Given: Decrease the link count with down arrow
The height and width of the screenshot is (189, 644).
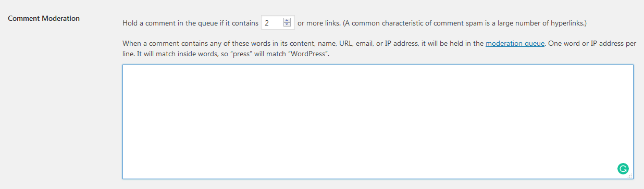Looking at the screenshot, I should point(287,25).
